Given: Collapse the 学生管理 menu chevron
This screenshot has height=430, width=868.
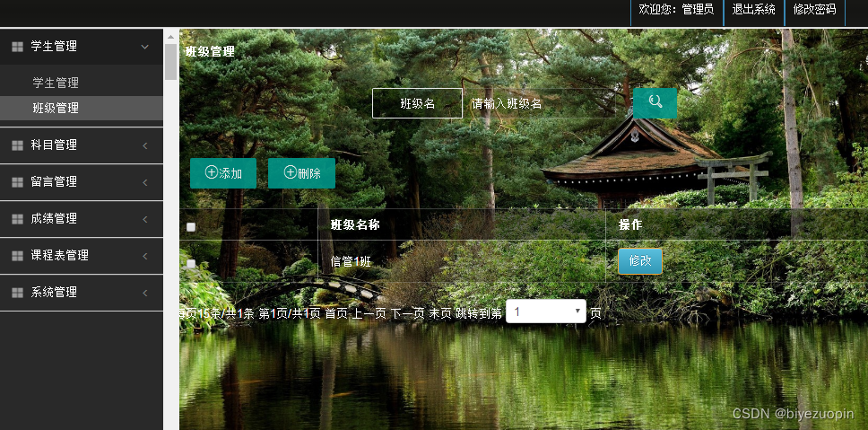Looking at the screenshot, I should [x=145, y=47].
